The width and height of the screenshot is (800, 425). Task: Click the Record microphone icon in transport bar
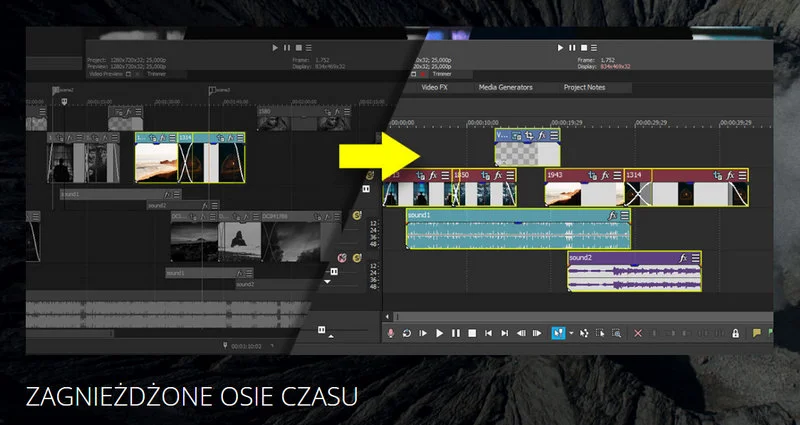tap(391, 333)
